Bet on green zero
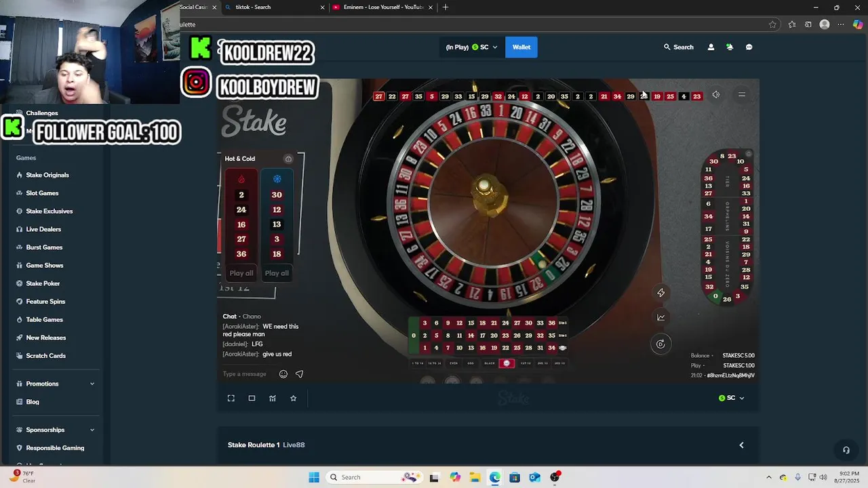 point(414,335)
